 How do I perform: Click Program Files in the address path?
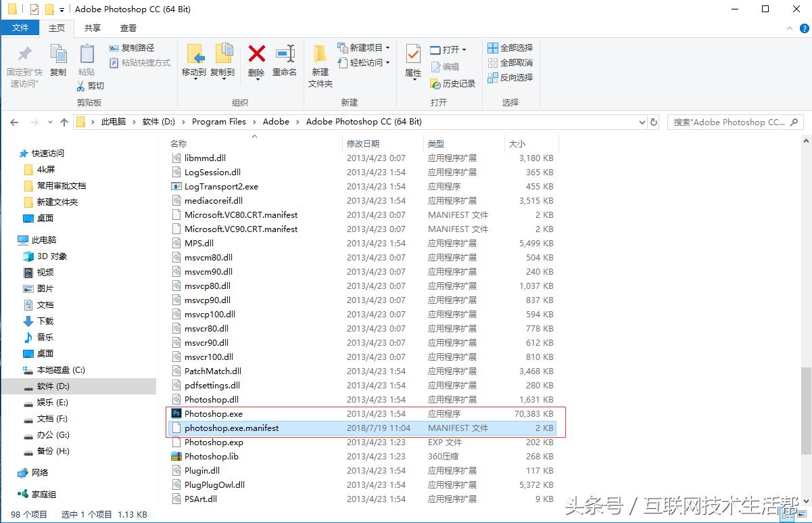[219, 122]
